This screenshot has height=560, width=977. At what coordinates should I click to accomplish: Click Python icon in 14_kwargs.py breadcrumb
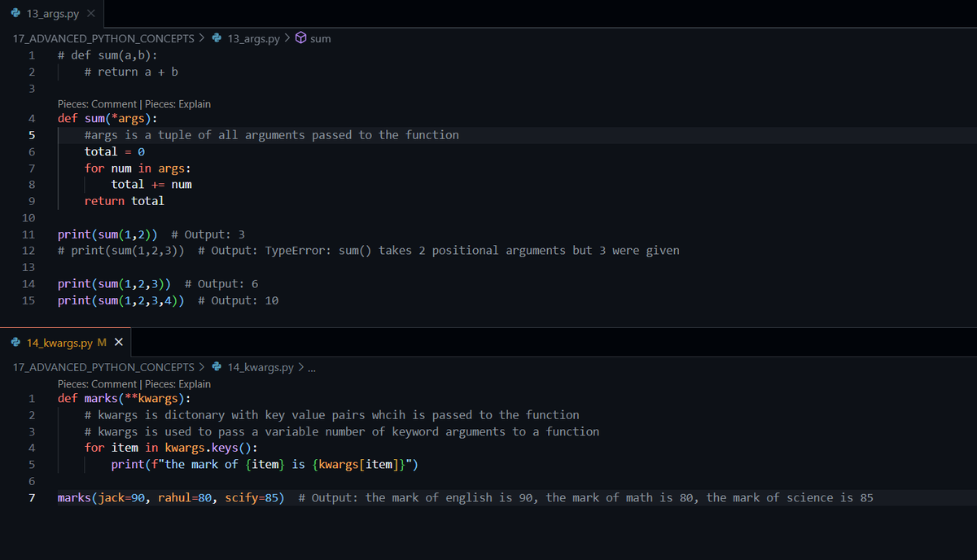tap(217, 367)
